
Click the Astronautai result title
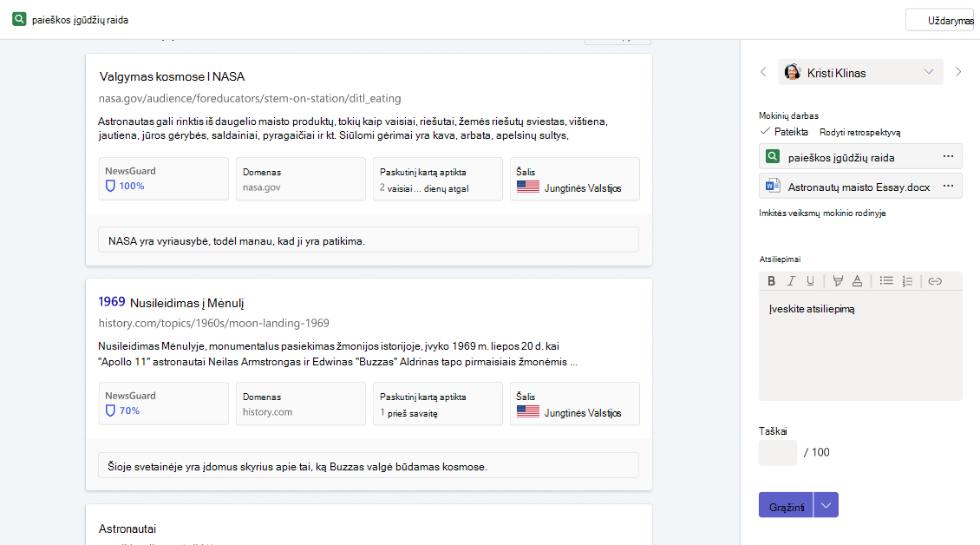(127, 529)
